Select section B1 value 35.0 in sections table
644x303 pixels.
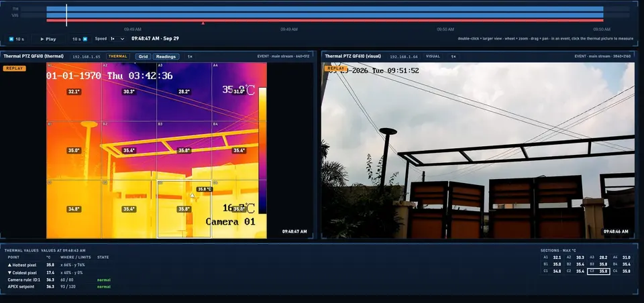[551, 264]
